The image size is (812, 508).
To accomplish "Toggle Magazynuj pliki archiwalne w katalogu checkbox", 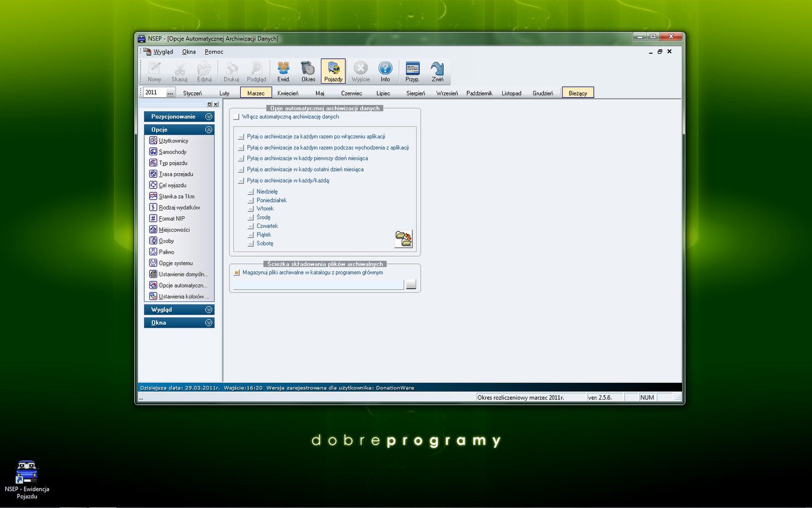I will (x=237, y=273).
